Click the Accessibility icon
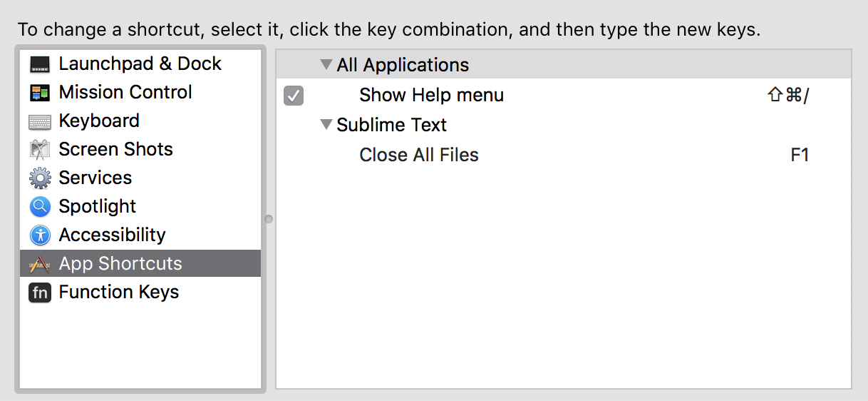This screenshot has height=401, width=868. pyautogui.click(x=40, y=235)
